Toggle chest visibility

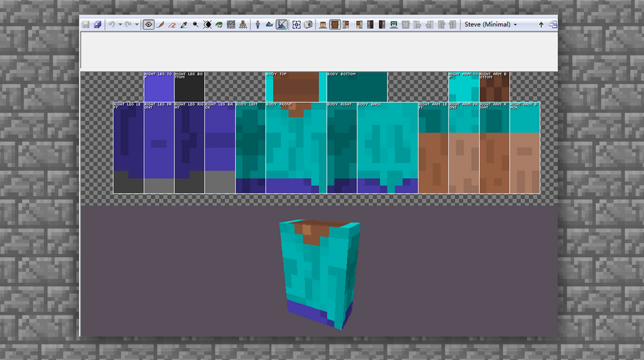pyautogui.click(x=335, y=24)
